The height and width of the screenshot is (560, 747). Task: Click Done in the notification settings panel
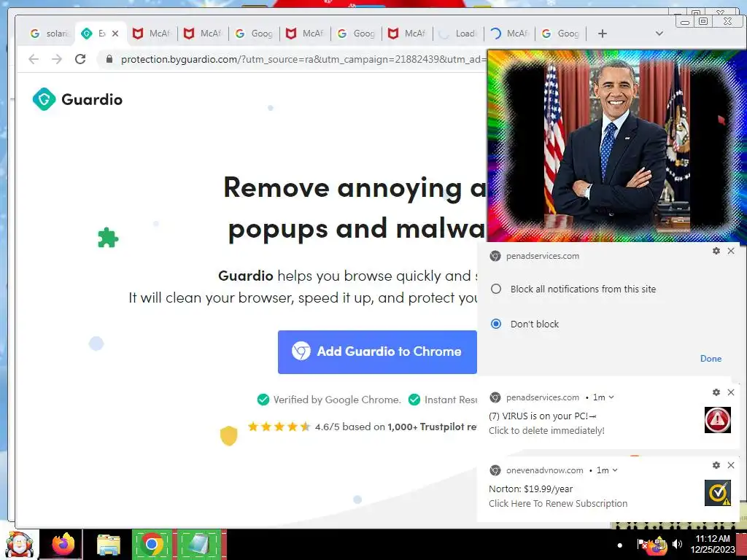point(711,359)
